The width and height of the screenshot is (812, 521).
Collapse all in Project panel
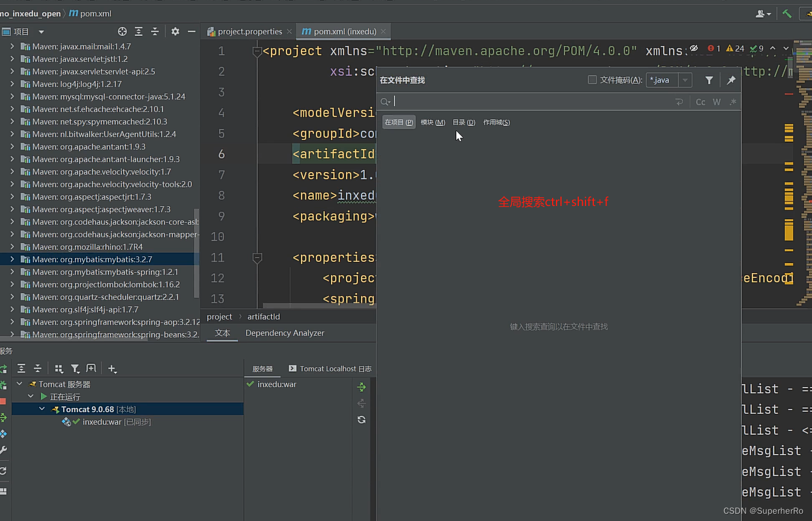pos(155,32)
